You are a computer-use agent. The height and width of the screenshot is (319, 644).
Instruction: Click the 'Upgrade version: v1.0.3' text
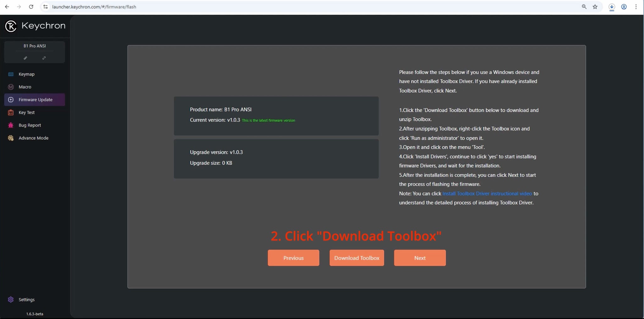[216, 152]
